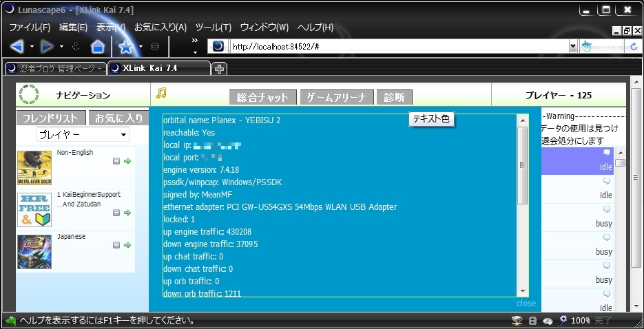Click the gray square icon in Non-English row
The height and width of the screenshot is (329, 644).
click(116, 161)
